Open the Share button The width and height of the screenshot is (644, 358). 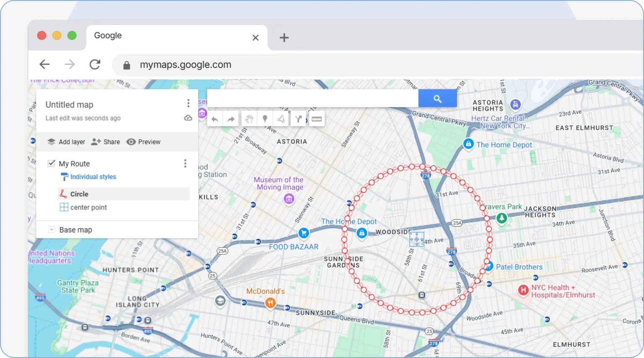point(106,142)
